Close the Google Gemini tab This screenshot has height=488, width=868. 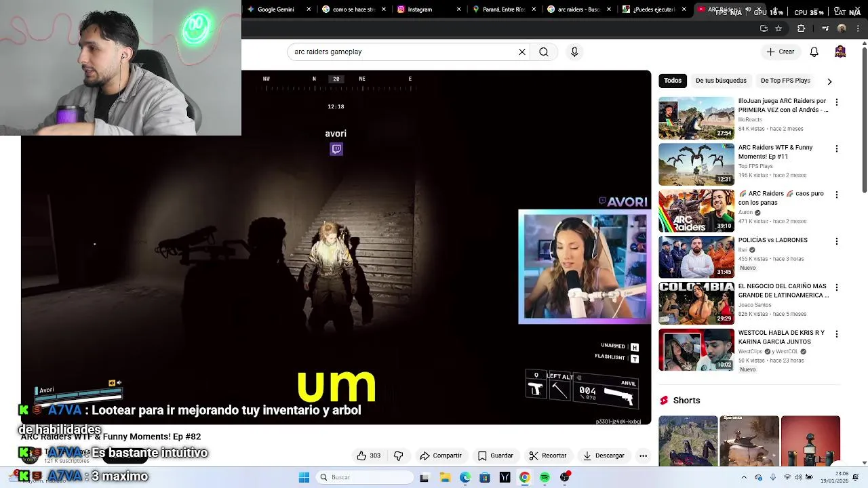(309, 9)
